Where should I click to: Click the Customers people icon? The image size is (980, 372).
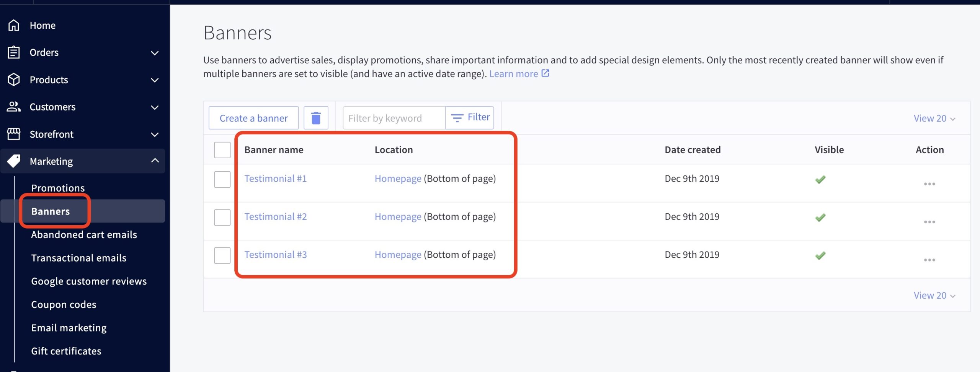tap(14, 107)
